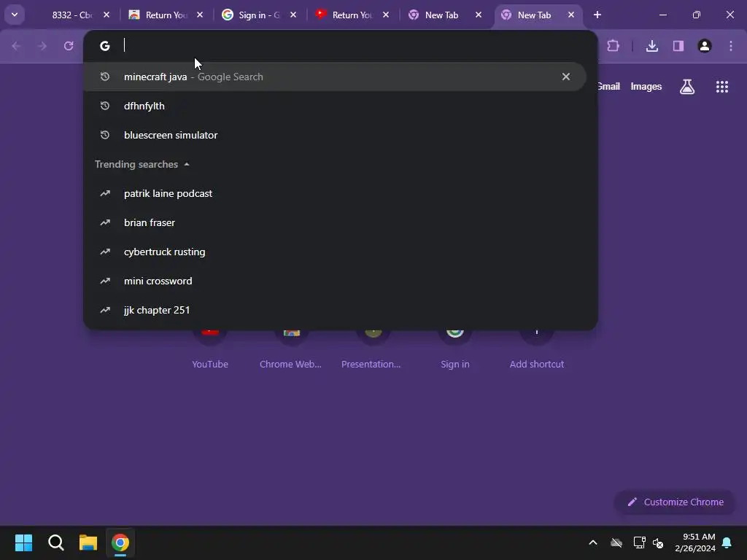Open the Images link
Viewport: 747px width, 560px height.
(x=646, y=86)
